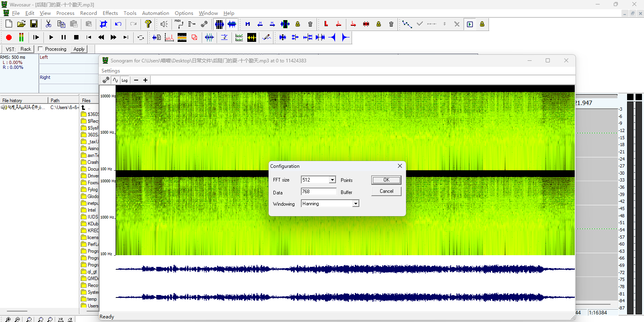Screen dimensions: 644x322
Task: Open the MIDI configuration icon
Action: pyautogui.click(x=179, y=24)
